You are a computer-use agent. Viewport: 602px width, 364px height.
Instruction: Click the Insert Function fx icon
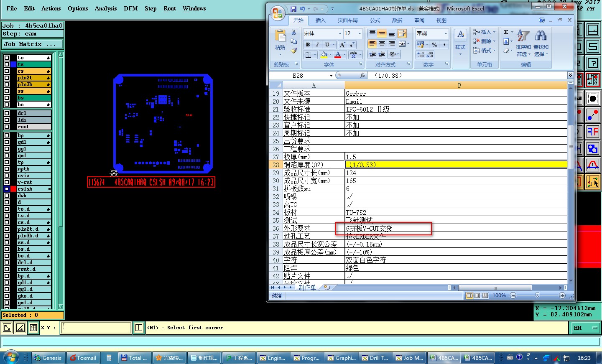(x=362, y=75)
